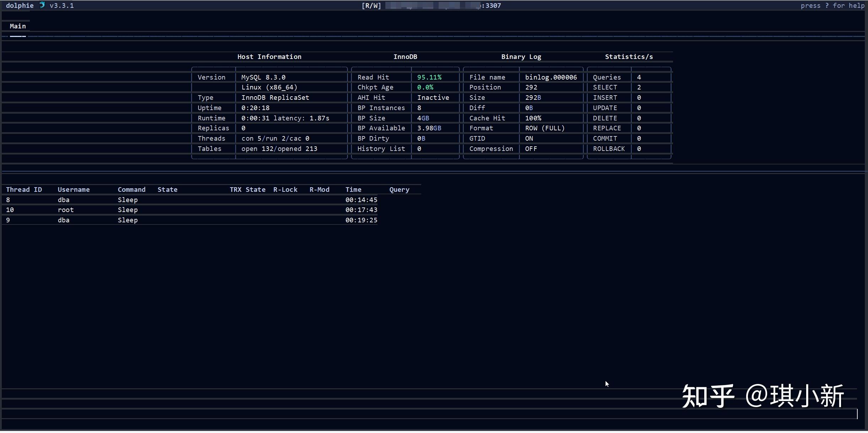Click the Thread ID column header
The width and height of the screenshot is (868, 433).
tap(24, 190)
